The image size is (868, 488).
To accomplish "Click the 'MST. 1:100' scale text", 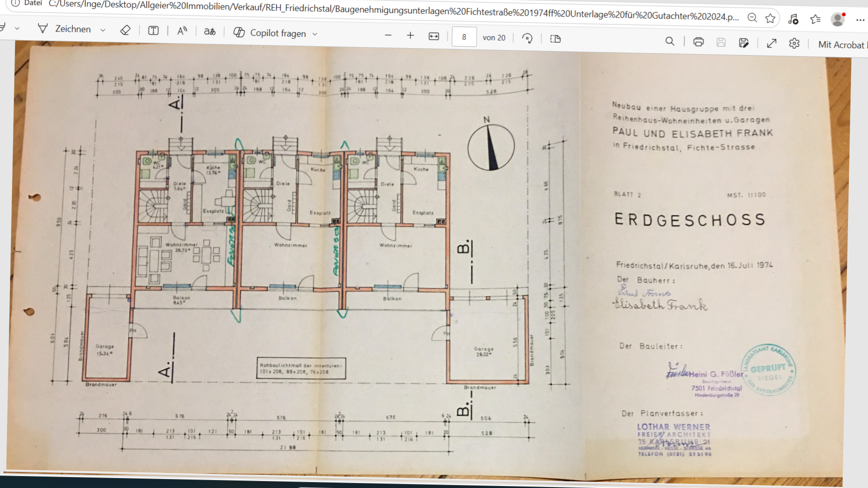I will coord(746,195).
